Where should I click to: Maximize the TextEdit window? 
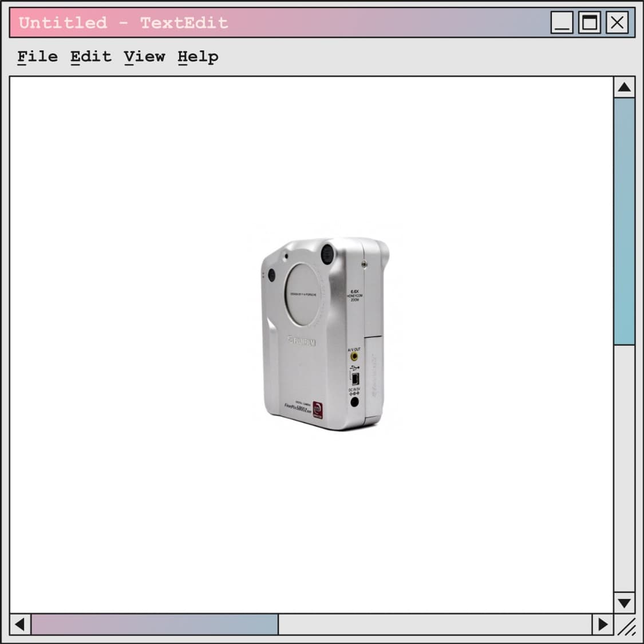coord(589,23)
